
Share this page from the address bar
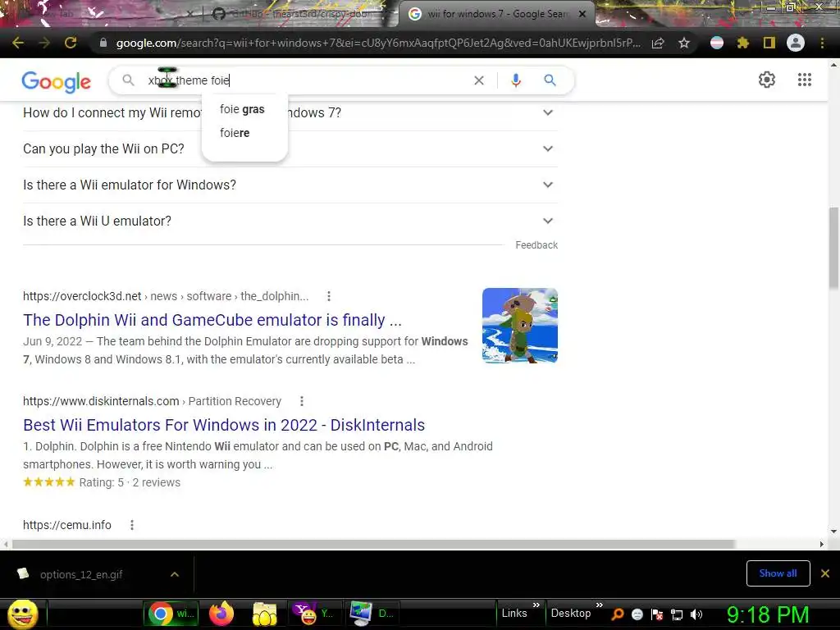pos(658,43)
